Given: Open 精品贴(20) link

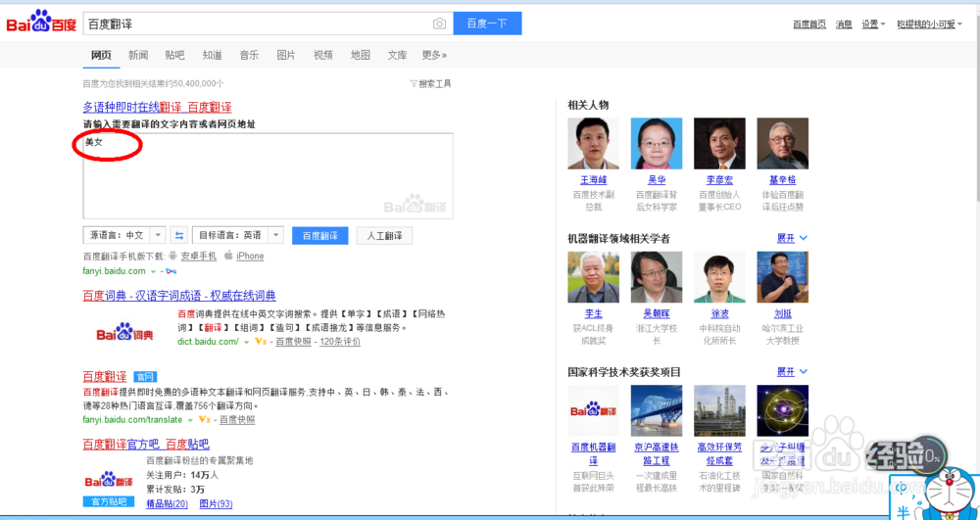Looking at the screenshot, I should (x=167, y=503).
